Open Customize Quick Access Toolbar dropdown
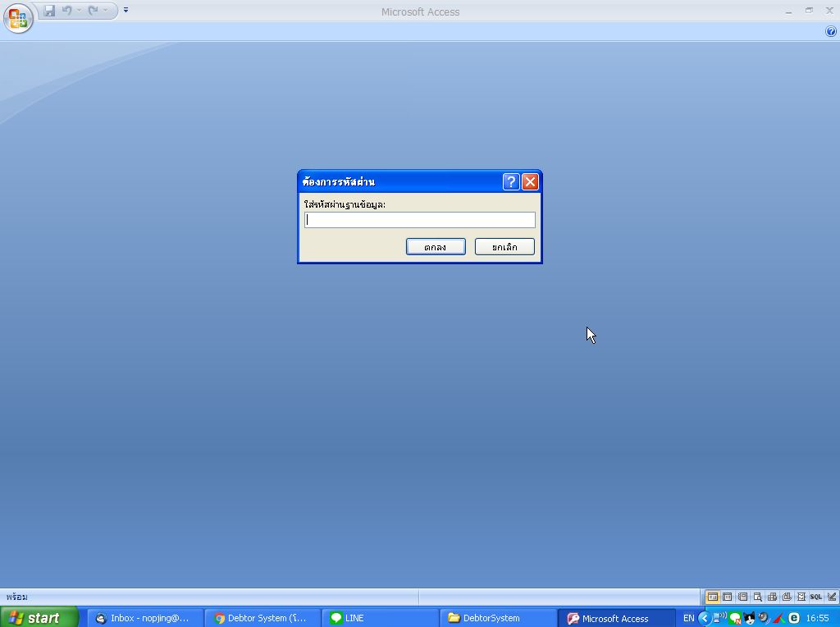The image size is (840, 627). [x=126, y=10]
